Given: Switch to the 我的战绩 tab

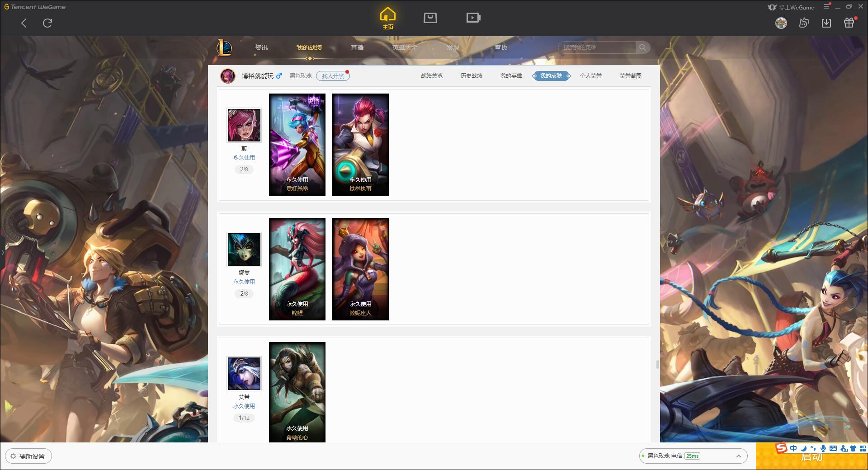Looking at the screenshot, I should [309, 47].
